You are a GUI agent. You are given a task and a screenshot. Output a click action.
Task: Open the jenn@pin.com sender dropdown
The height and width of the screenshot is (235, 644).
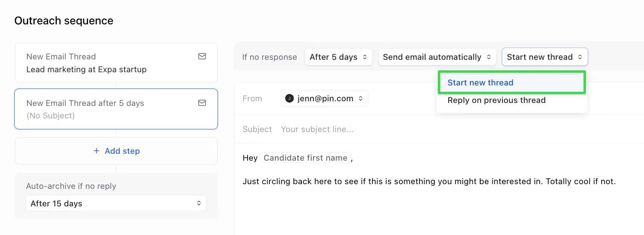(x=325, y=99)
